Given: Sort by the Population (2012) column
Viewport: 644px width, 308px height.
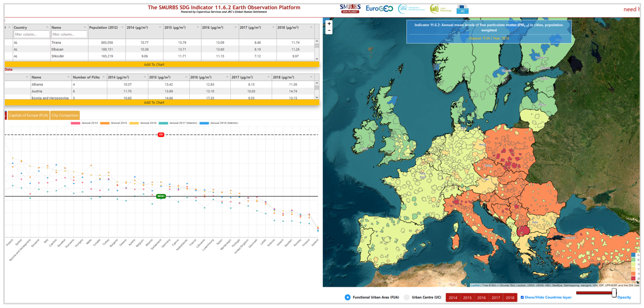Looking at the screenshot, I should 103,28.
